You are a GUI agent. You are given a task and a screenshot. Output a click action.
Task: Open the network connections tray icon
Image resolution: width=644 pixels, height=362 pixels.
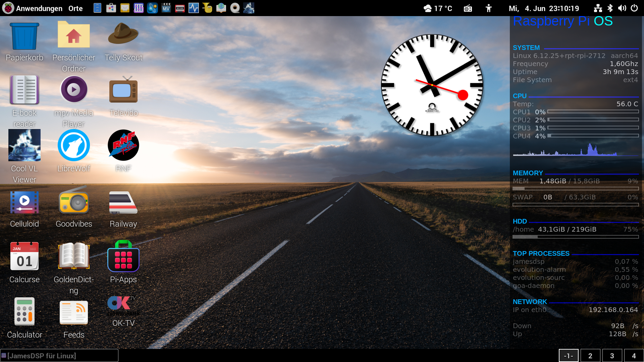(x=598, y=8)
